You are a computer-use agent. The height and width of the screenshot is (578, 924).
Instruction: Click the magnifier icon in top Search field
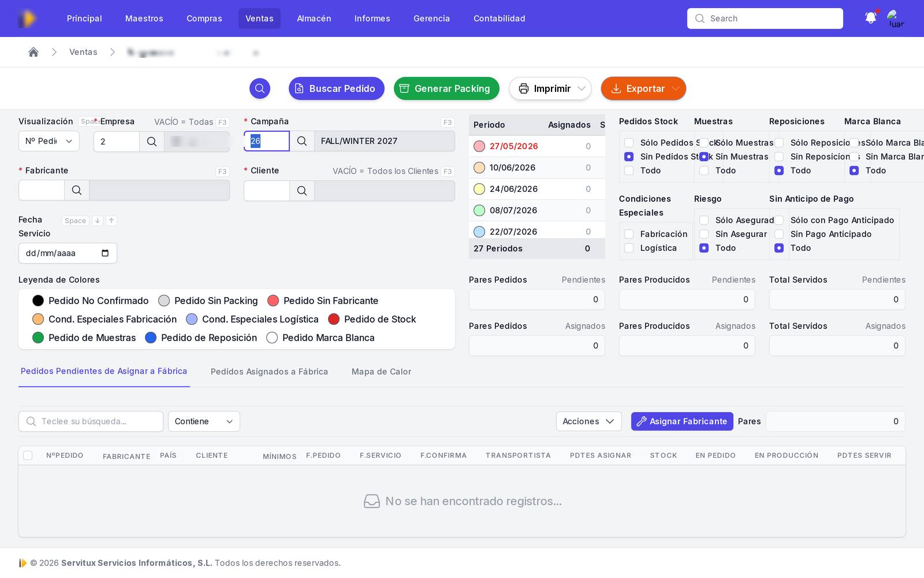pyautogui.click(x=700, y=18)
